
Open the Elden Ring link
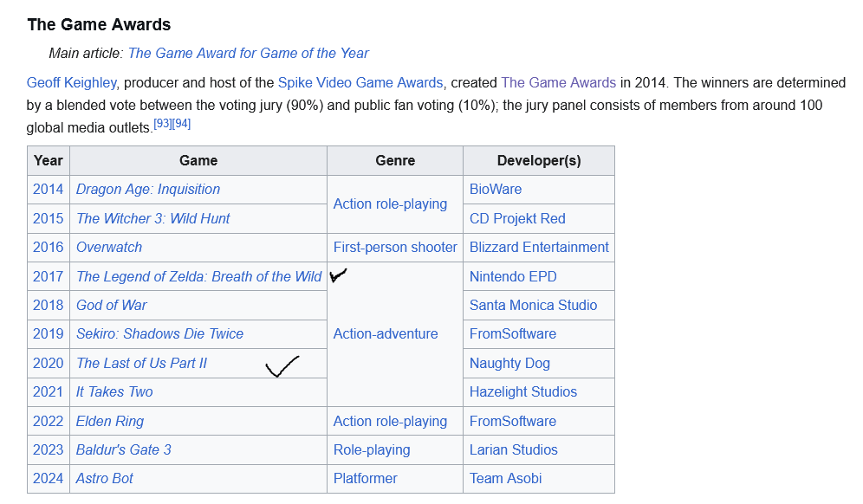click(x=110, y=421)
